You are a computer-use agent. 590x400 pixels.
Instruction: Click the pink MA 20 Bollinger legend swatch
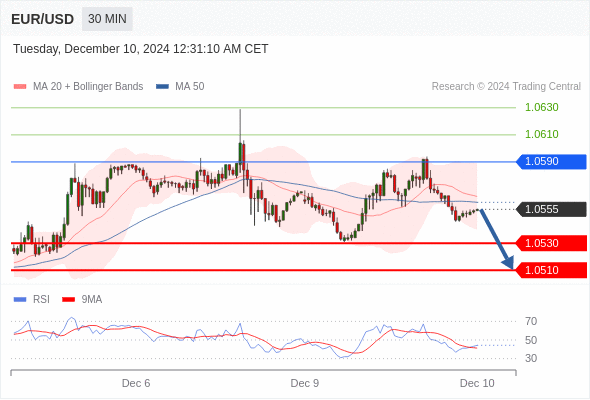pos(20,87)
